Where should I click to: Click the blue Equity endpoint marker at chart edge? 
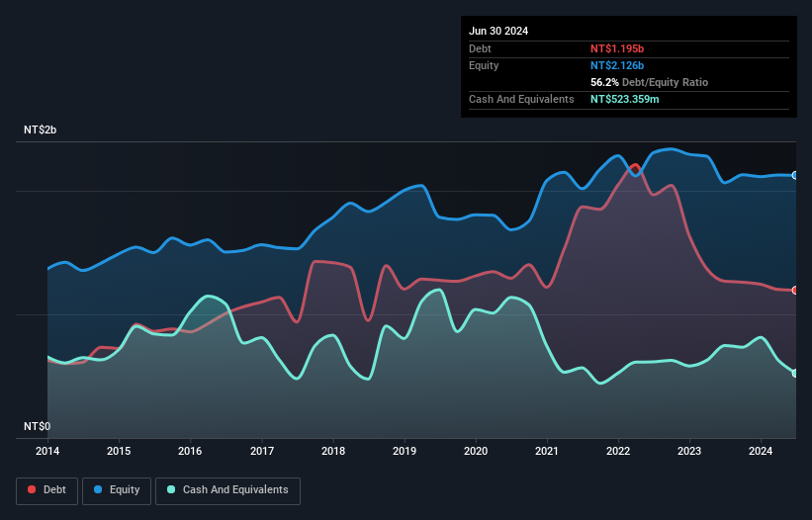(x=795, y=175)
